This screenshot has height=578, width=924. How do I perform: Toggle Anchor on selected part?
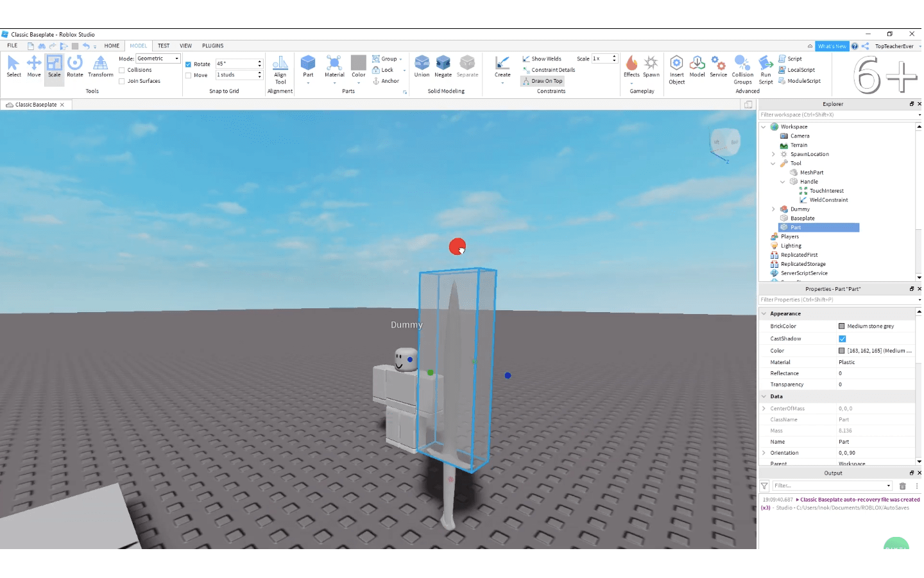tap(386, 81)
